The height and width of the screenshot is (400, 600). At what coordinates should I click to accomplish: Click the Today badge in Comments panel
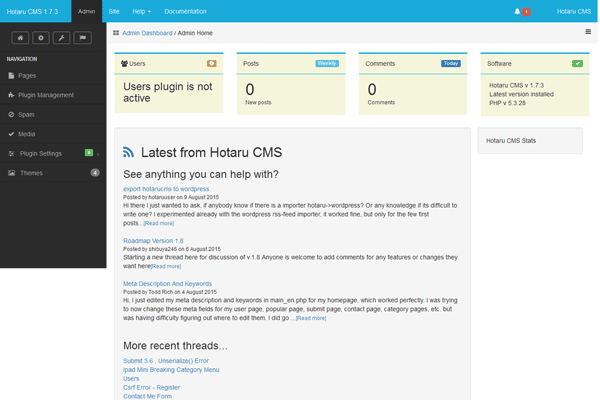(450, 63)
